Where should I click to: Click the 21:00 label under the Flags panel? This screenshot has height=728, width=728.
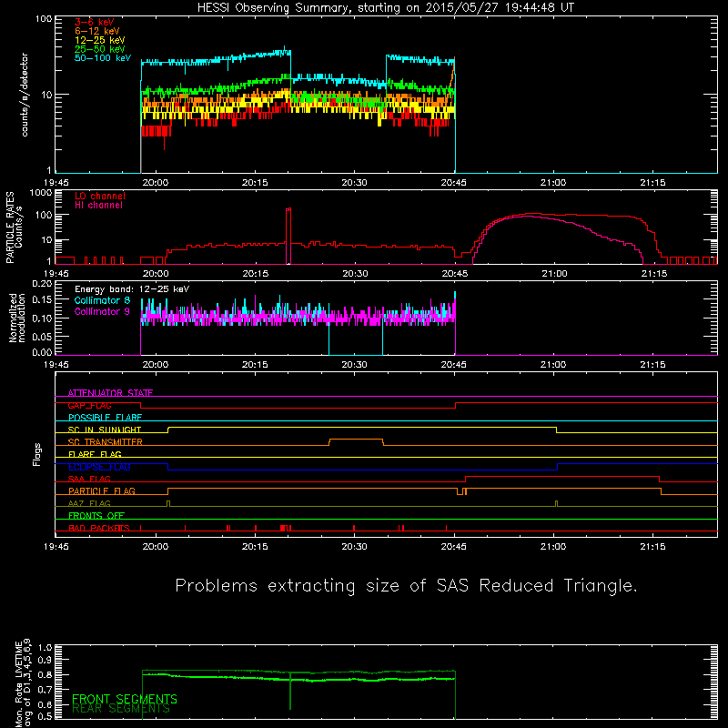pyautogui.click(x=553, y=547)
